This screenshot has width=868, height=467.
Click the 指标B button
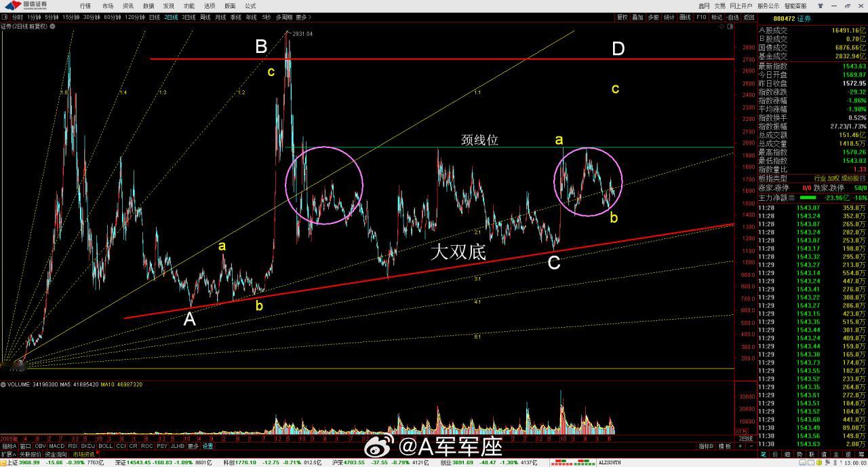coord(706,447)
